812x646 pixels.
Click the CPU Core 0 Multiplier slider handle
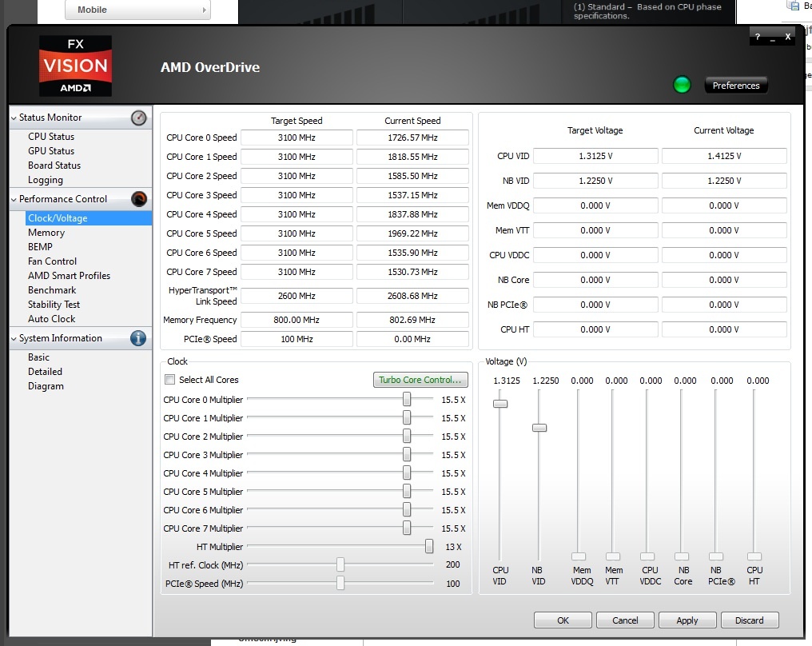pos(407,399)
